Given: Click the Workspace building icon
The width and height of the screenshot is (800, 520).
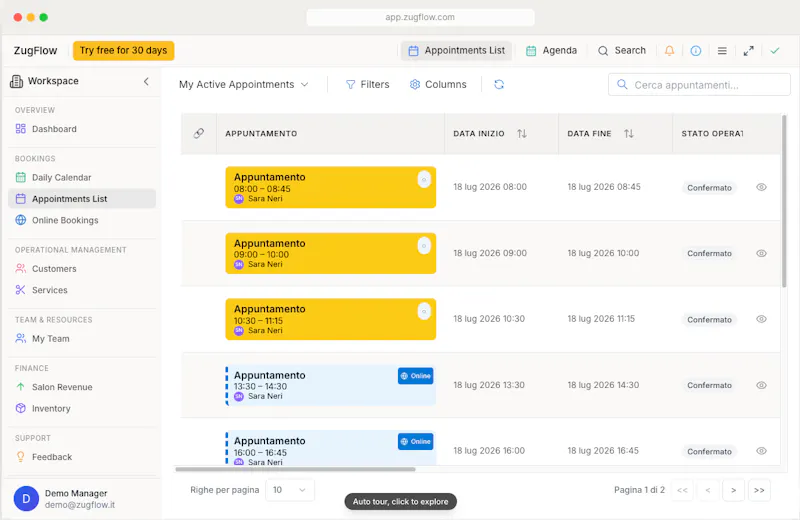Looking at the screenshot, I should coord(16,81).
